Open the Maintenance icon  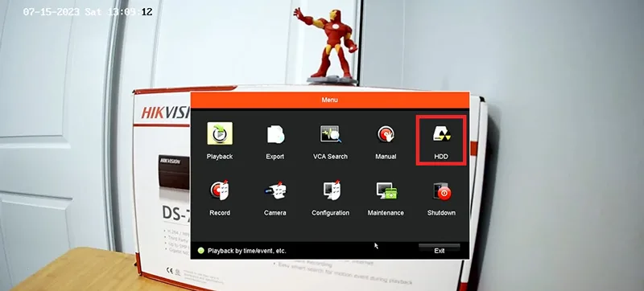pos(386,191)
